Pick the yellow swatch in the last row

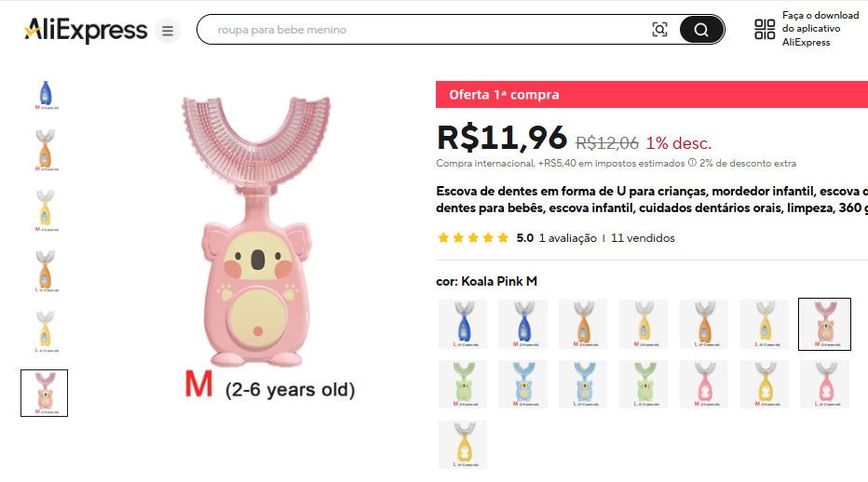click(x=463, y=445)
